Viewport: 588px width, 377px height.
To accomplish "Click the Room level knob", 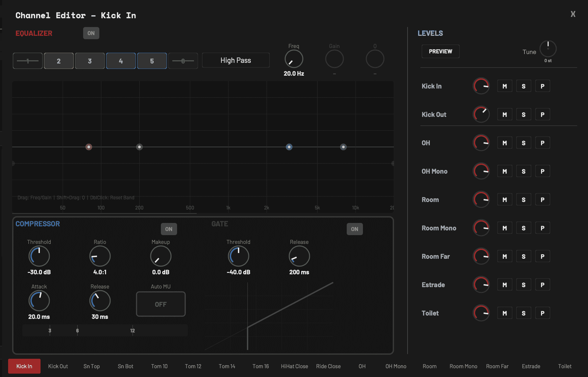I will pyautogui.click(x=481, y=200).
